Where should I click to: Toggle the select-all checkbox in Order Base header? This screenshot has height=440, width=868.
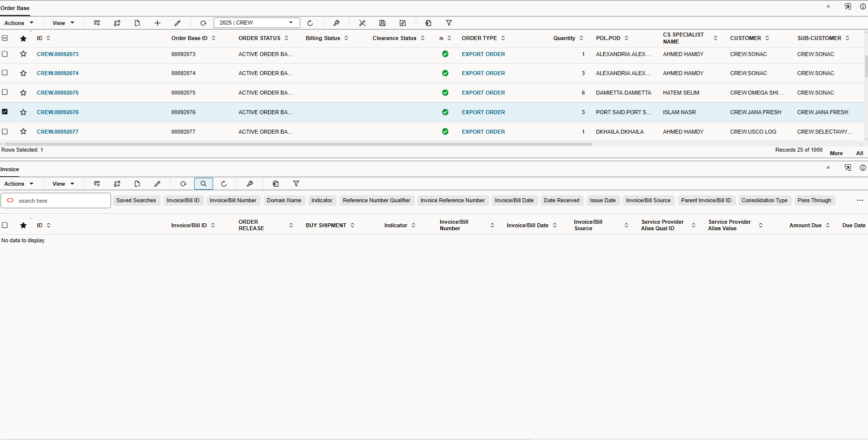5,38
